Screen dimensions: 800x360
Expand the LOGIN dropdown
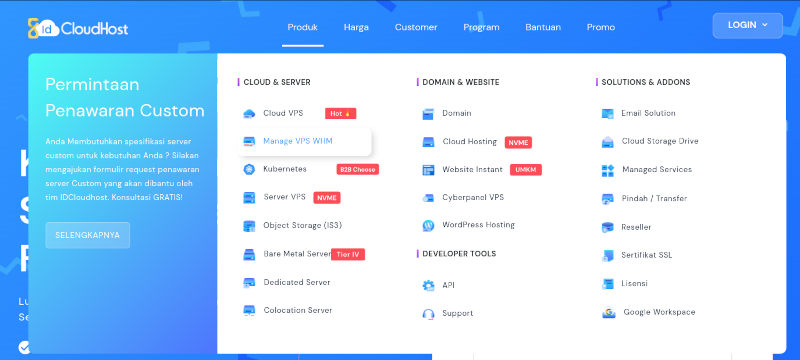pyautogui.click(x=747, y=25)
